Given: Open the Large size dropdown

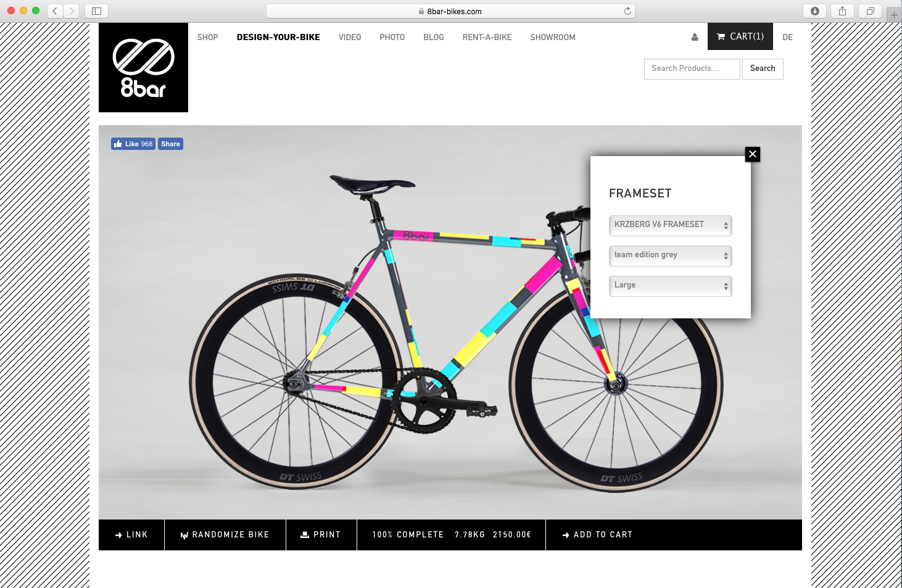Looking at the screenshot, I should [671, 286].
